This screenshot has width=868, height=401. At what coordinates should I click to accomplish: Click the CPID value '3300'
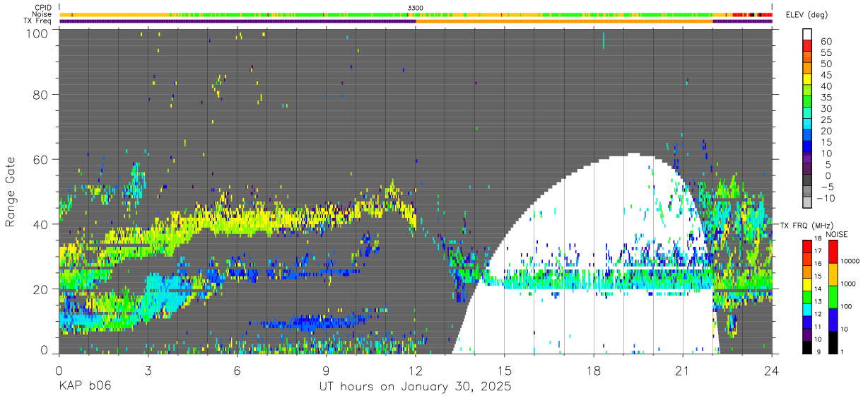[x=416, y=8]
